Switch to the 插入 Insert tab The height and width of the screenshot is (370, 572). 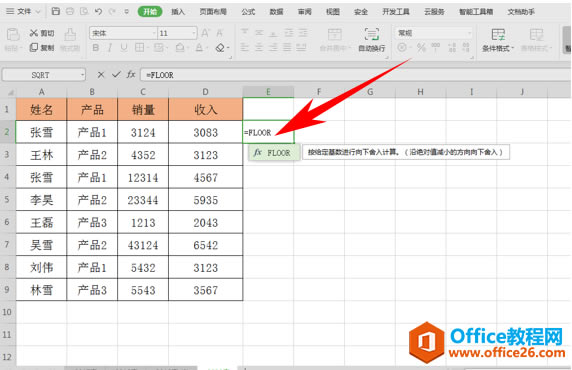[x=178, y=12]
